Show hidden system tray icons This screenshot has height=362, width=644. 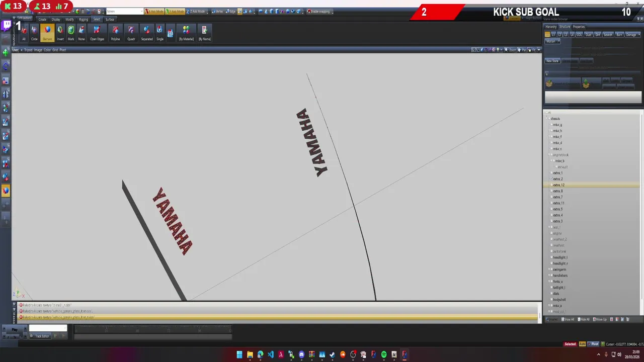coord(600,354)
